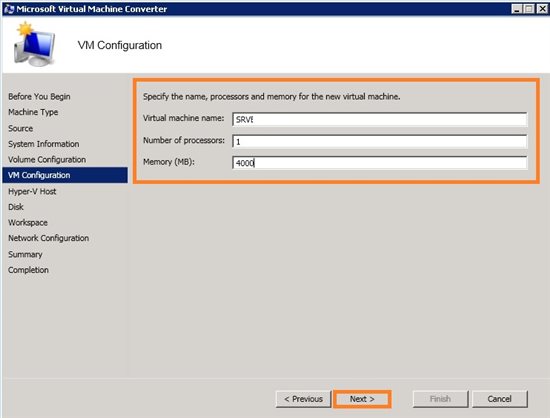Click into the Memory (MB) field
The height and width of the screenshot is (418, 550).
point(380,163)
